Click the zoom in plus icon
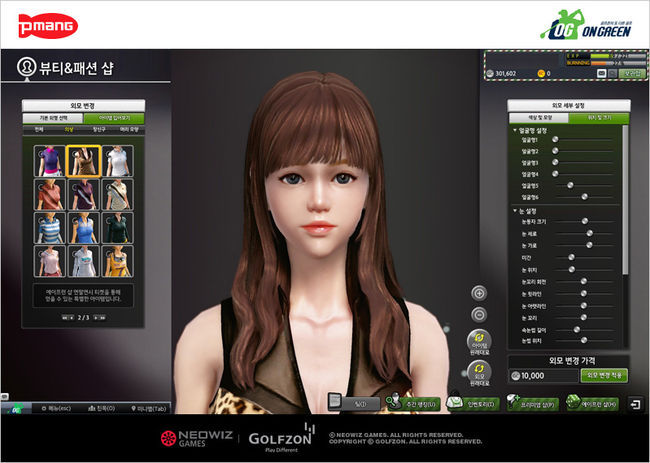This screenshot has height=463, width=650. pyautogui.click(x=479, y=293)
